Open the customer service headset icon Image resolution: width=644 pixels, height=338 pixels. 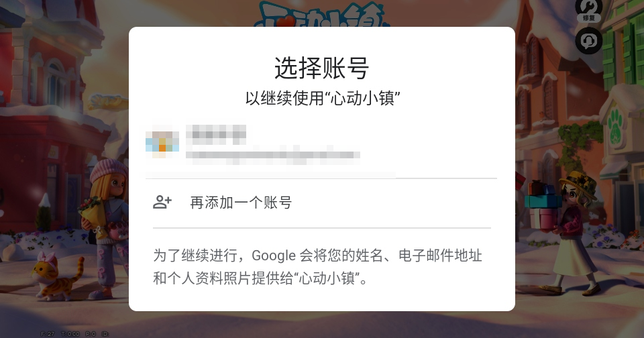coord(588,41)
